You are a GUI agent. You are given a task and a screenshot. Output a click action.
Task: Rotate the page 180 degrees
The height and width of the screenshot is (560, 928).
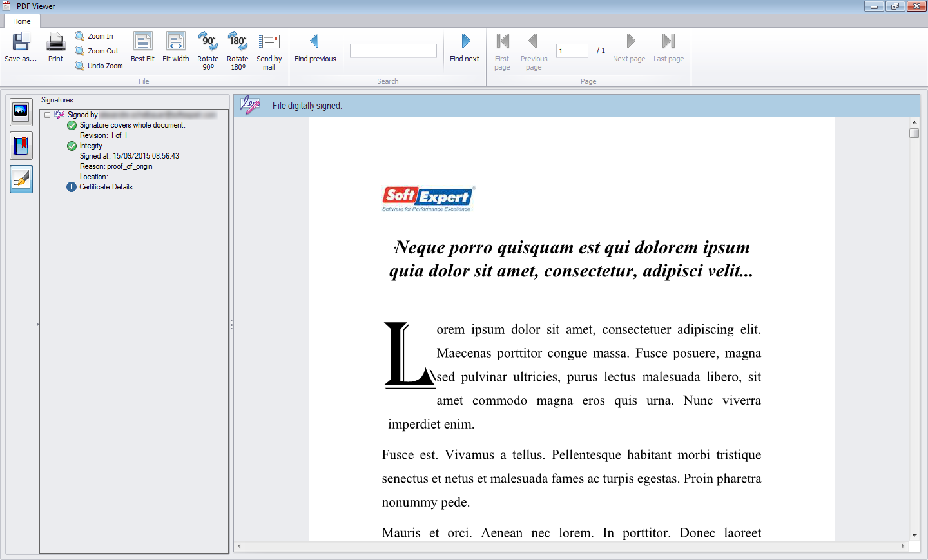(238, 41)
